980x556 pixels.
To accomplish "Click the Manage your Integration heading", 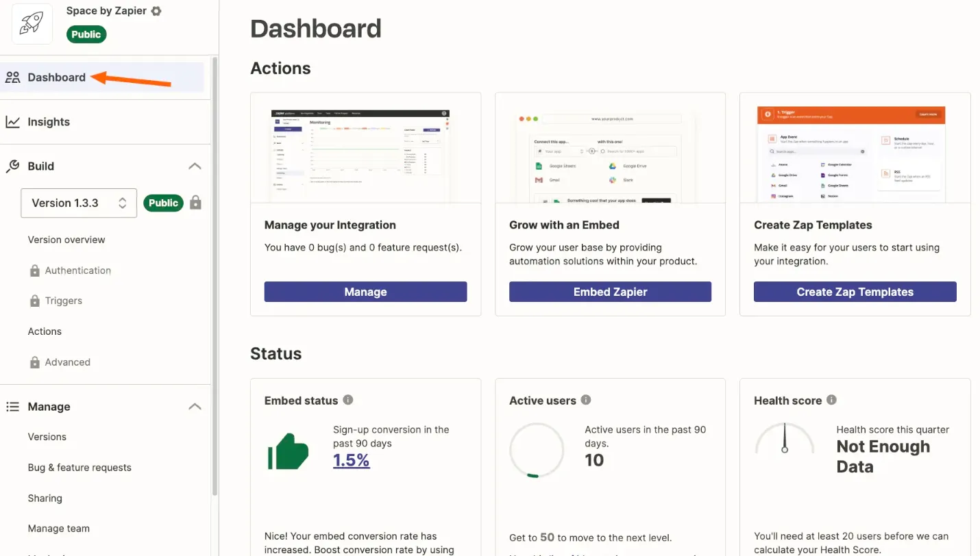I will click(x=330, y=225).
